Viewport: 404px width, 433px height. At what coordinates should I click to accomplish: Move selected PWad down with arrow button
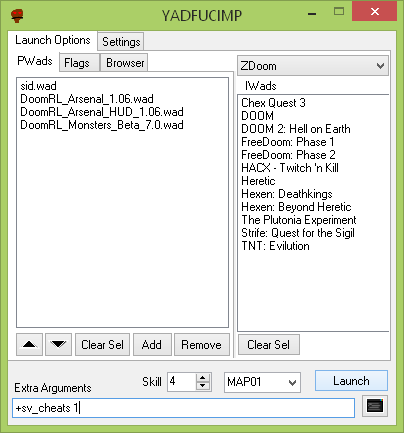(58, 344)
